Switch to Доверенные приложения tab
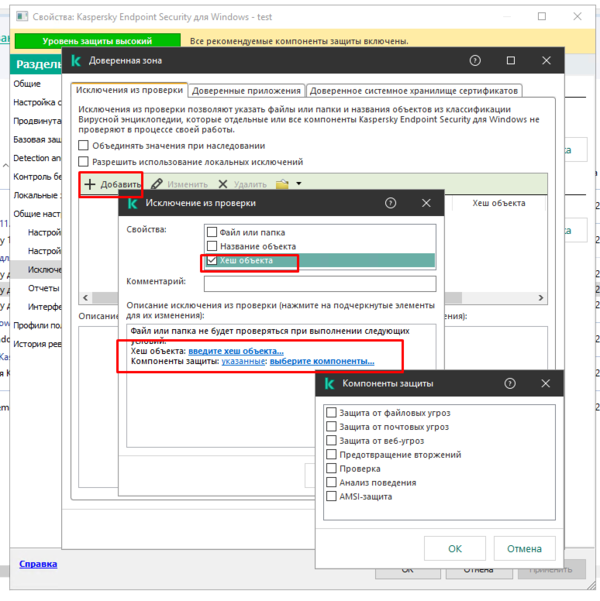 point(246,90)
